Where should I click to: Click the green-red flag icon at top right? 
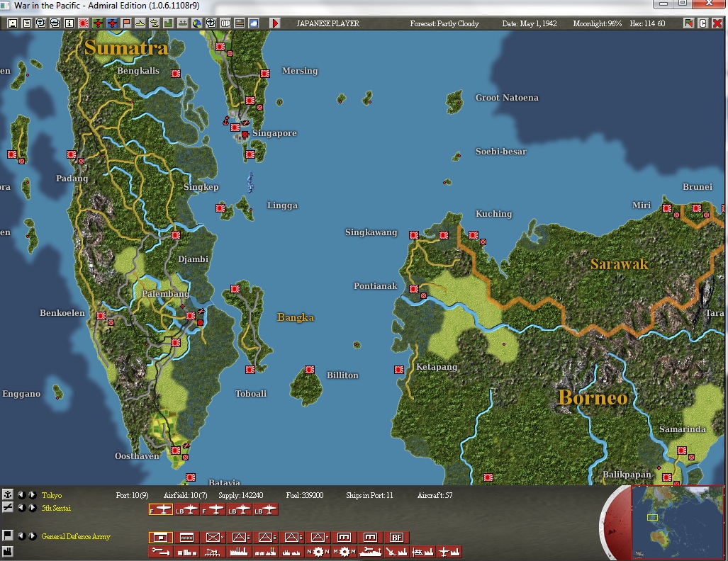688,23
